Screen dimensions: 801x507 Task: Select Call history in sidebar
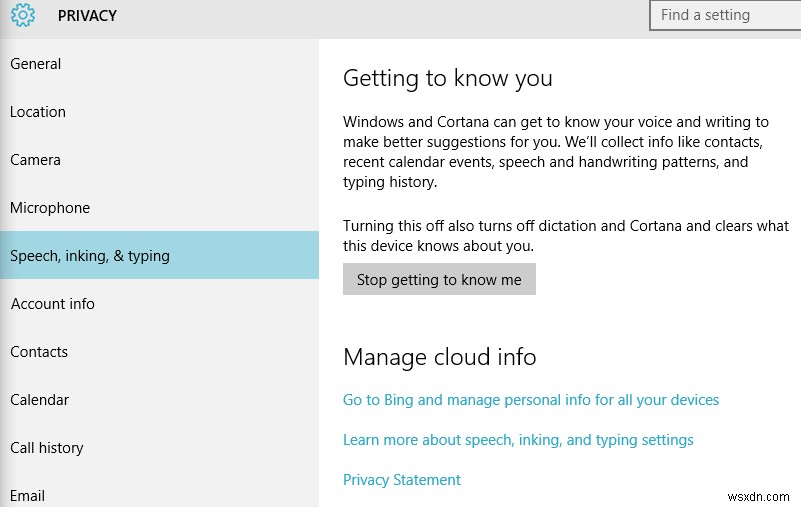click(x=47, y=448)
